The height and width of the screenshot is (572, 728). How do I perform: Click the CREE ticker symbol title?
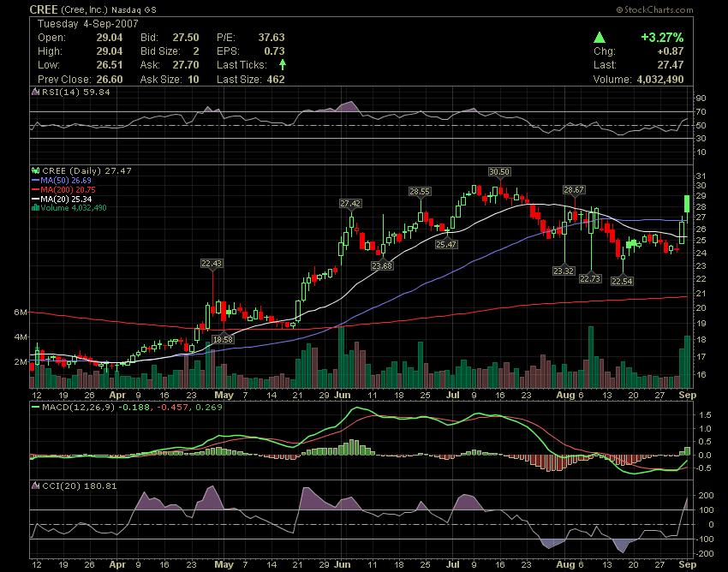(44, 9)
